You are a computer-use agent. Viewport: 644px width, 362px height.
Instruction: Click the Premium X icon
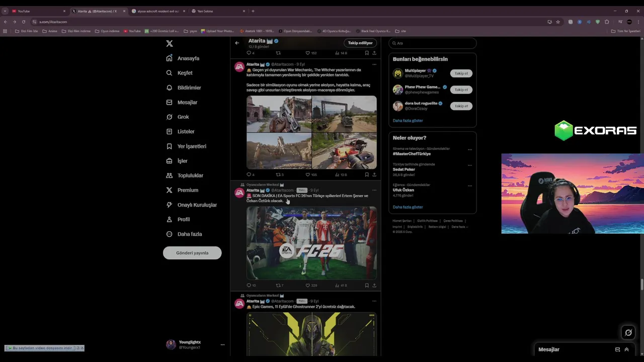tap(169, 190)
